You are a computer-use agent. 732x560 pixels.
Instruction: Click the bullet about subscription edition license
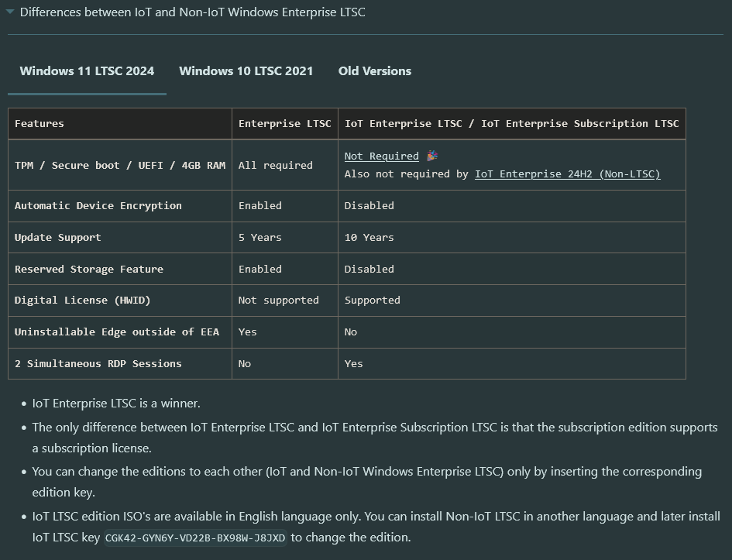pos(375,438)
